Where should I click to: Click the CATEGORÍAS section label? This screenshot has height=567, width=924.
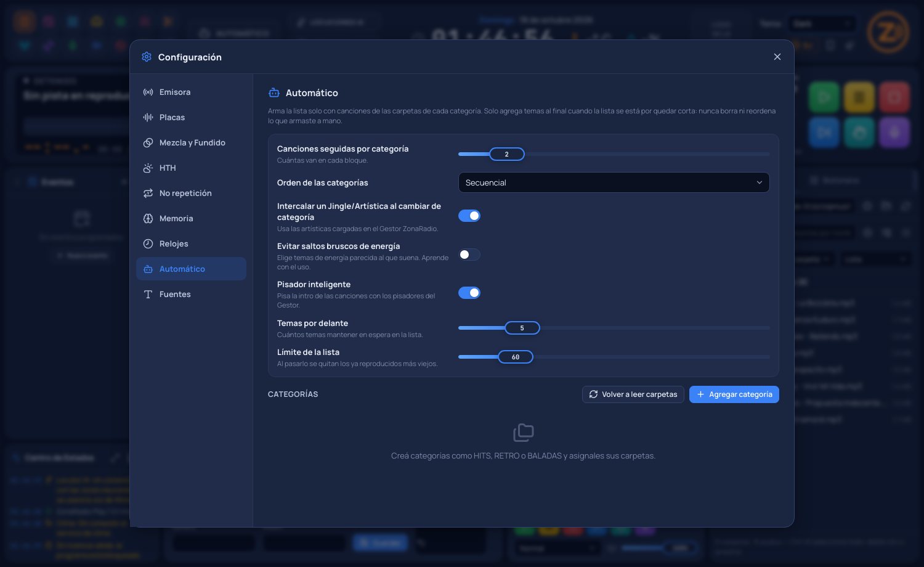[x=293, y=394]
